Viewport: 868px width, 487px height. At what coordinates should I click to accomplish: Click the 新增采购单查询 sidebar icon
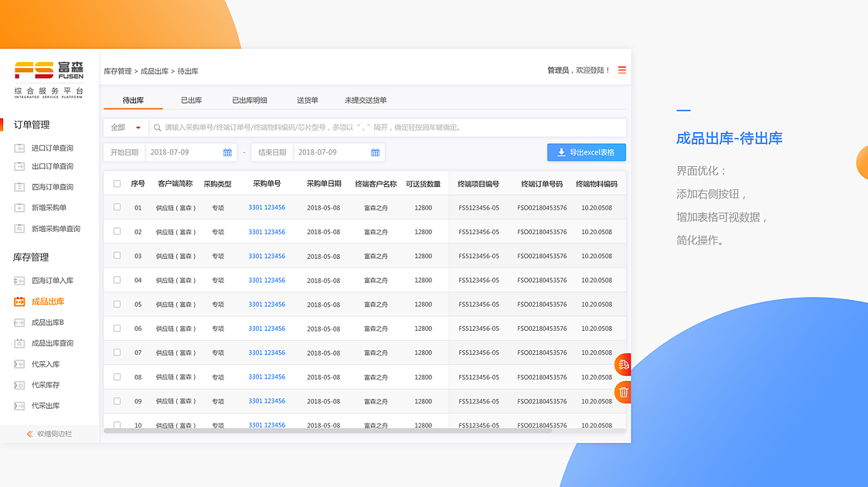coord(19,229)
